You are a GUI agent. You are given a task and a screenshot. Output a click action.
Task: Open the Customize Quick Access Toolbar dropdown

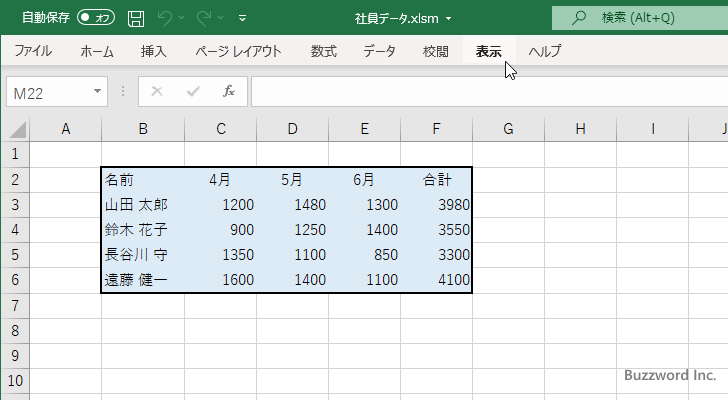coord(242,18)
